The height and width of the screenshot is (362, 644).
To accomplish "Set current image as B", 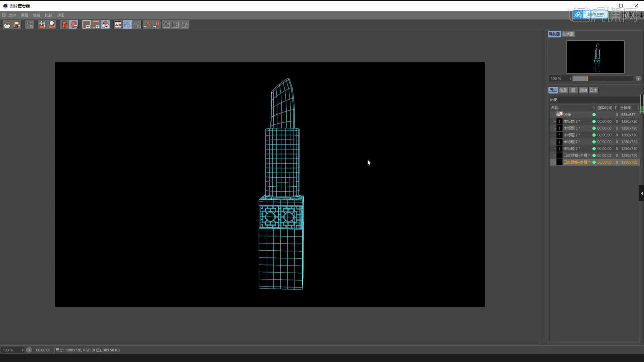I will point(156,24).
